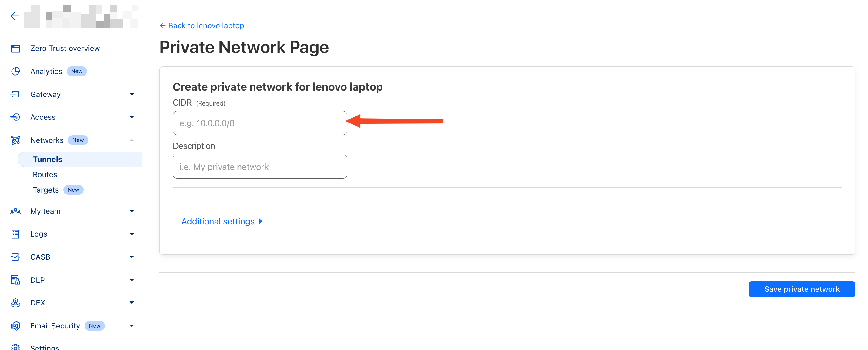Select the Tunnels submenu item
This screenshot has height=350, width=868.
48,159
